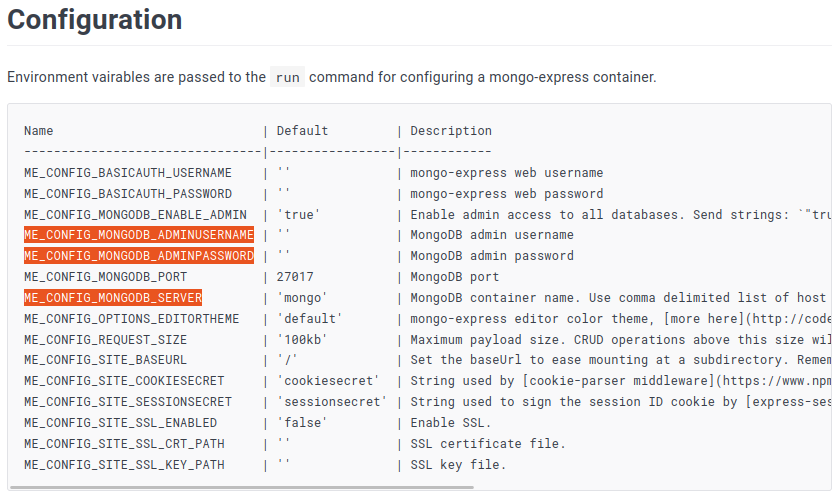
Task: Click ME_CONFIG_OPTIONS_EDITORTHEME variable name
Action: click(x=131, y=319)
